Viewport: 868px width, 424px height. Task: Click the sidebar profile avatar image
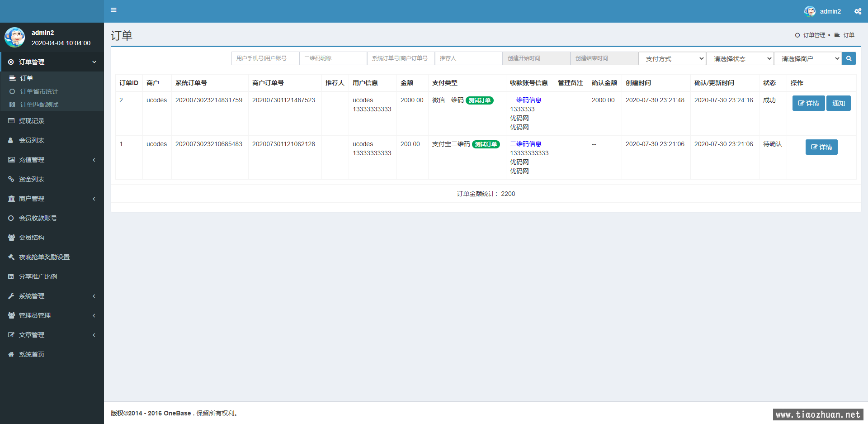15,37
